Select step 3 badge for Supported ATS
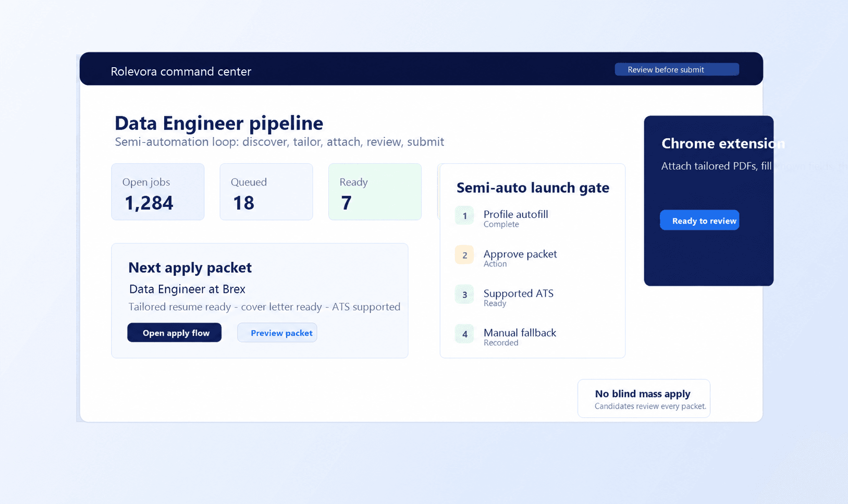 [464, 294]
